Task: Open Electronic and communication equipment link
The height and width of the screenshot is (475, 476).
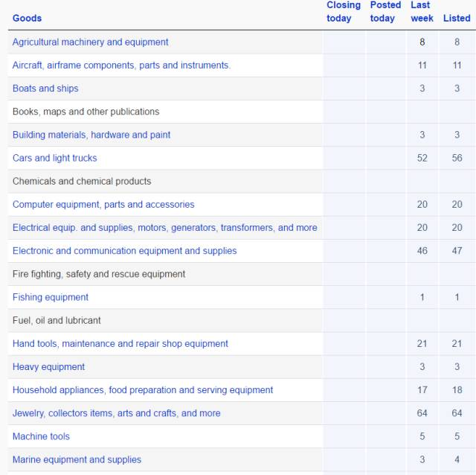Action: coord(124,251)
